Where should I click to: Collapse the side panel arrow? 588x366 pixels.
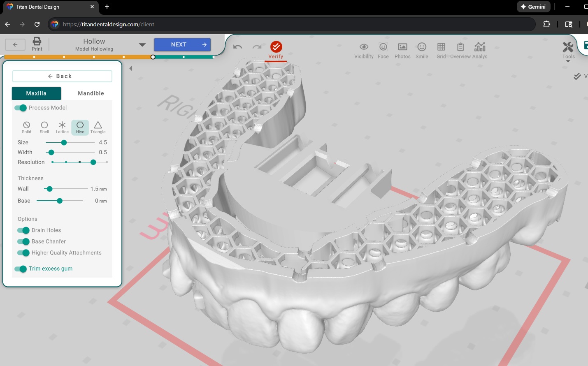click(x=131, y=68)
